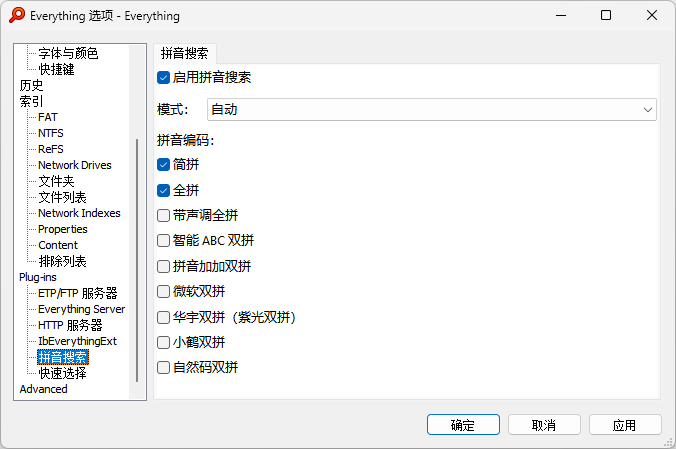Toggle the 启用拼音搜索 checkbox
The height and width of the screenshot is (449, 676).
[164, 77]
